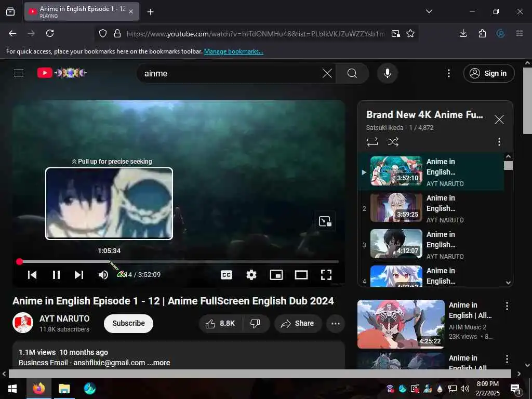
Task: Toggle shuffle playlist
Action: pos(393,141)
